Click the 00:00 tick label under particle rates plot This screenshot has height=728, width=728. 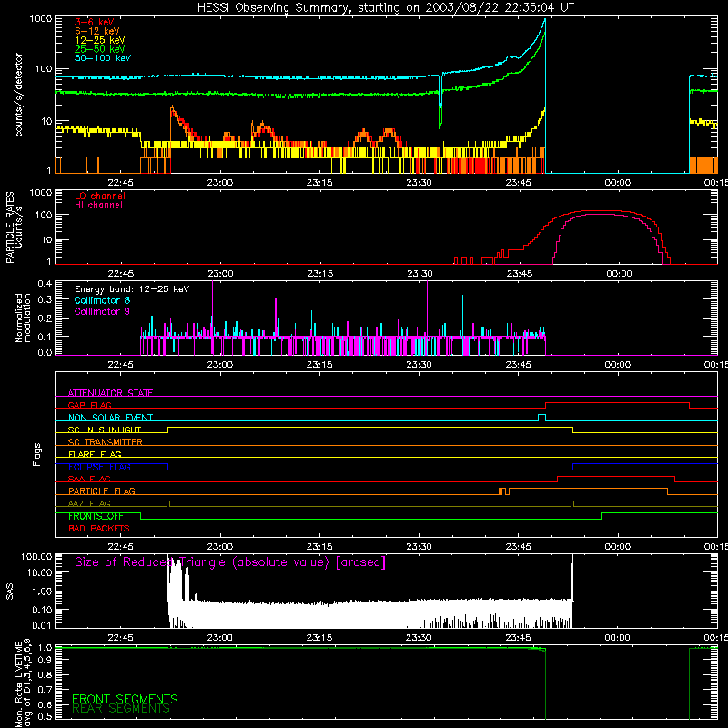pos(619,274)
